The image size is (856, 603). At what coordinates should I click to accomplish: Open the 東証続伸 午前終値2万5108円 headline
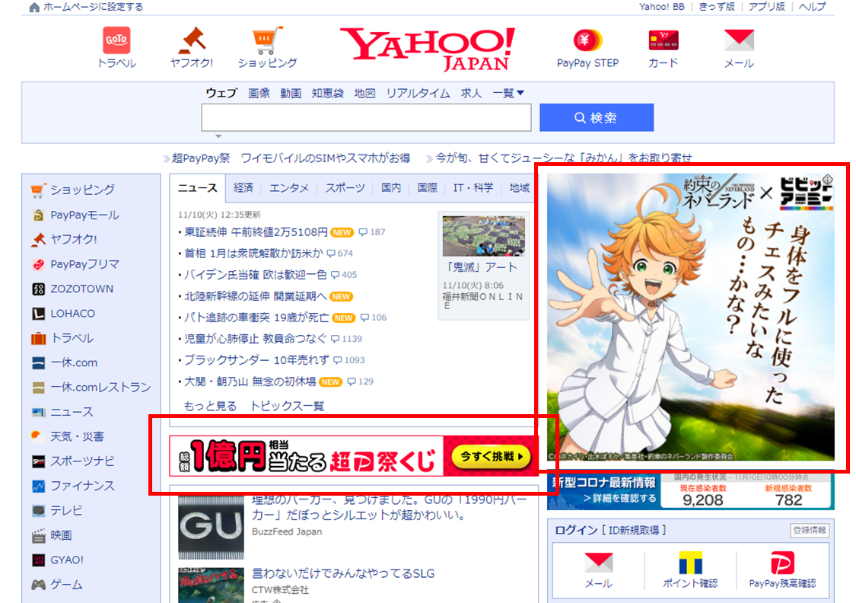click(255, 232)
